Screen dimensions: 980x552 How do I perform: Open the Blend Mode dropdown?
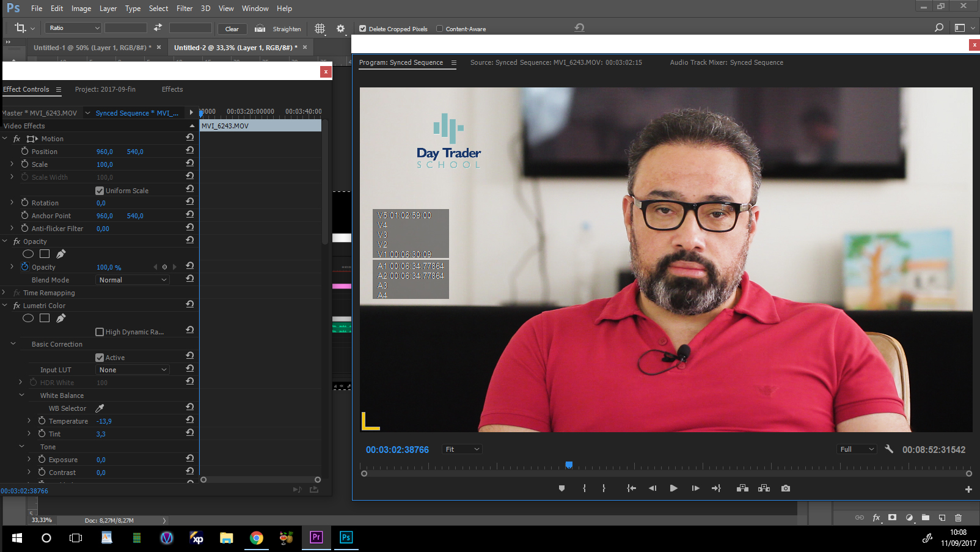point(133,280)
